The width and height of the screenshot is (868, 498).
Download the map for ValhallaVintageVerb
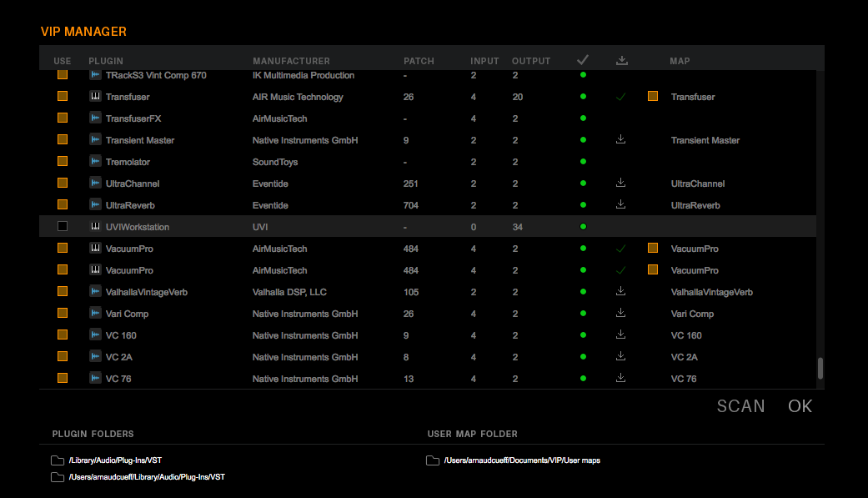point(620,291)
